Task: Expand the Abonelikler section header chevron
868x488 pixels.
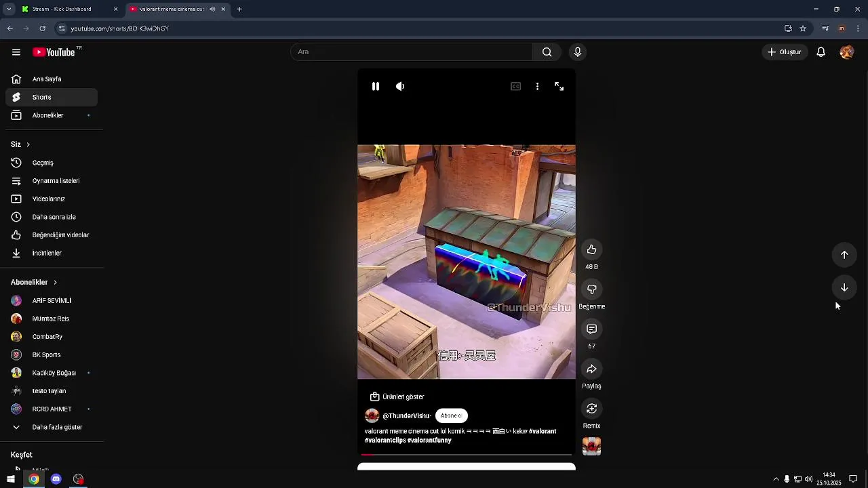Action: pyautogui.click(x=55, y=282)
